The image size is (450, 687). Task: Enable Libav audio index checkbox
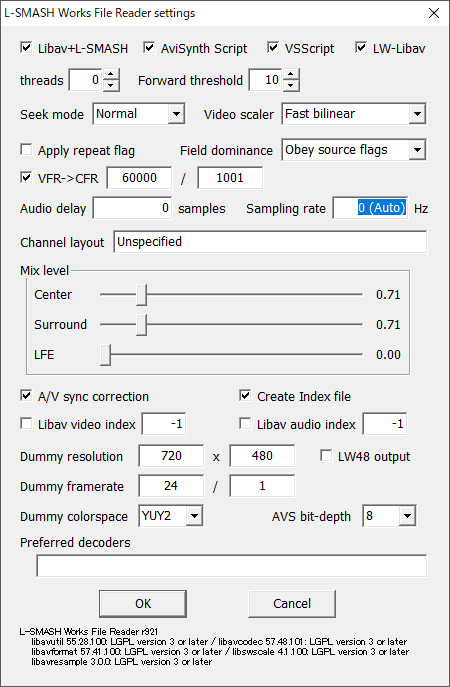pyautogui.click(x=245, y=424)
